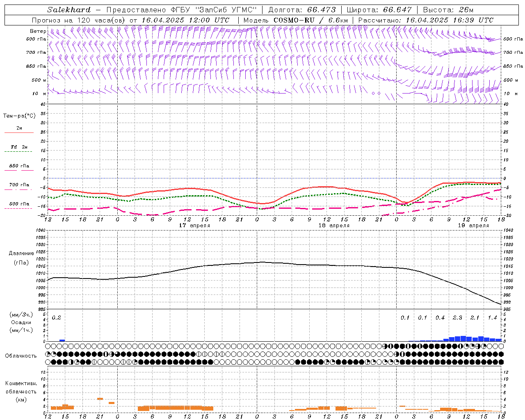525x420 pixels.
Task: Click the 0.2 precipitation amount value
Action: pyautogui.click(x=56, y=317)
